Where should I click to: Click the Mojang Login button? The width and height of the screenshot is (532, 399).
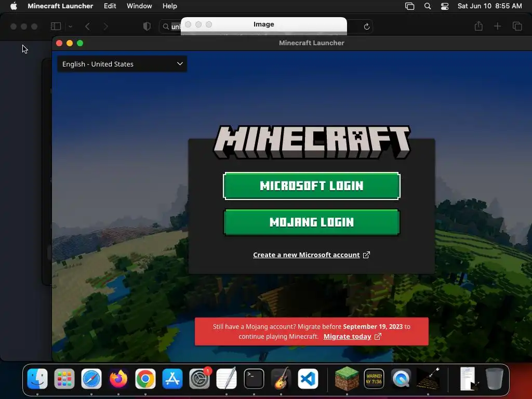coord(312,222)
